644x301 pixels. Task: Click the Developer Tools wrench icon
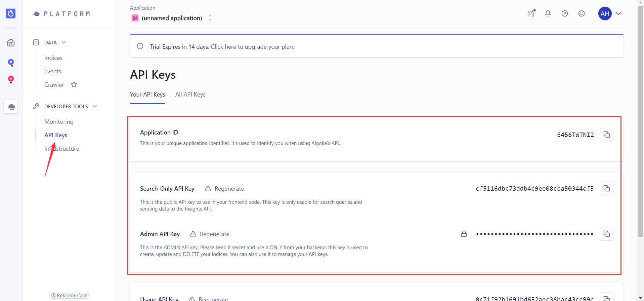(36, 106)
